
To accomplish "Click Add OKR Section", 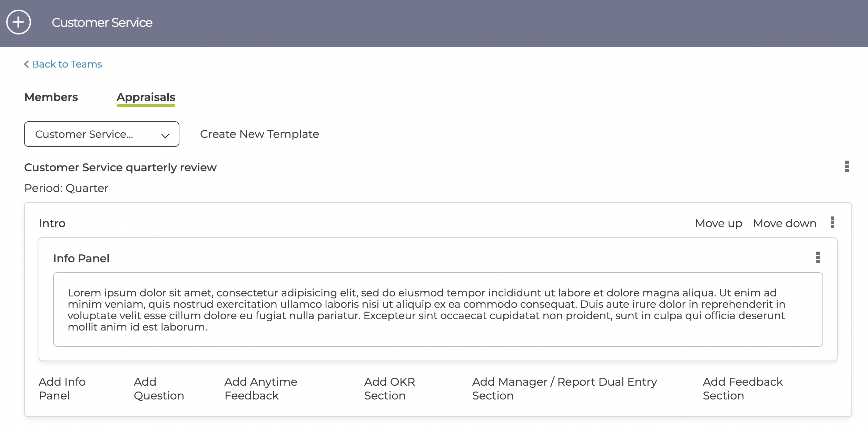I will [x=389, y=388].
